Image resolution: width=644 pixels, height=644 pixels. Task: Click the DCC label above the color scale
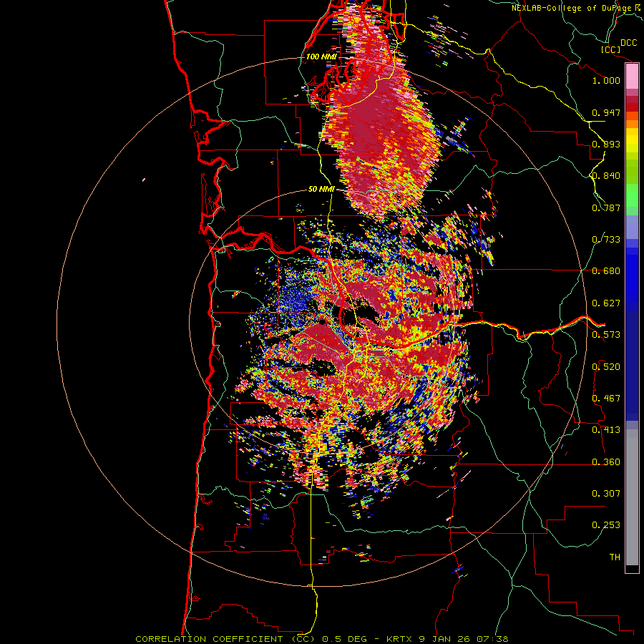pyautogui.click(x=628, y=43)
